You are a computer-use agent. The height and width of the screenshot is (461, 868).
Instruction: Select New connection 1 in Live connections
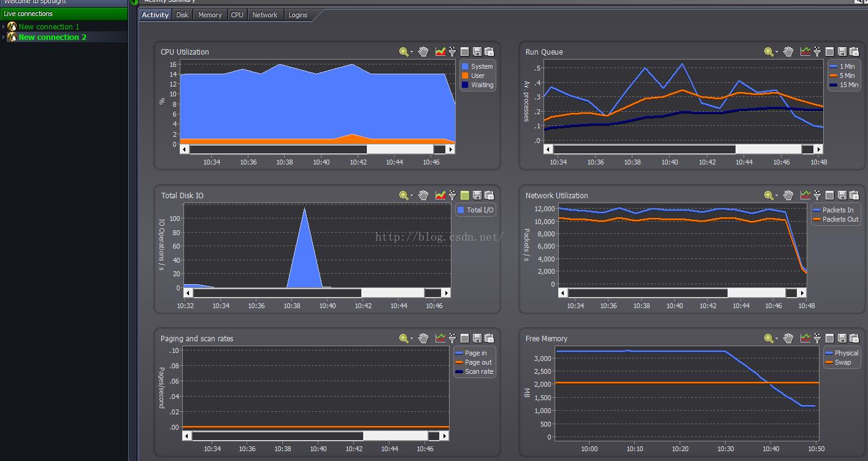click(x=49, y=27)
